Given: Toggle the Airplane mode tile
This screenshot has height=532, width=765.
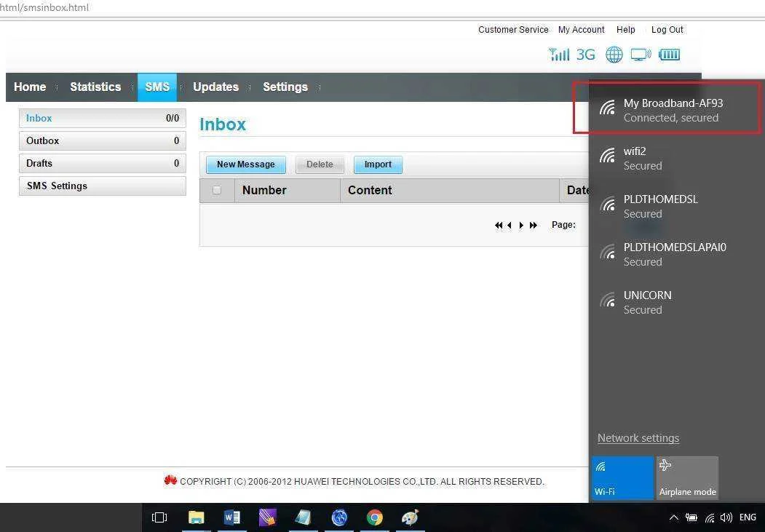Looking at the screenshot, I should click(x=687, y=478).
